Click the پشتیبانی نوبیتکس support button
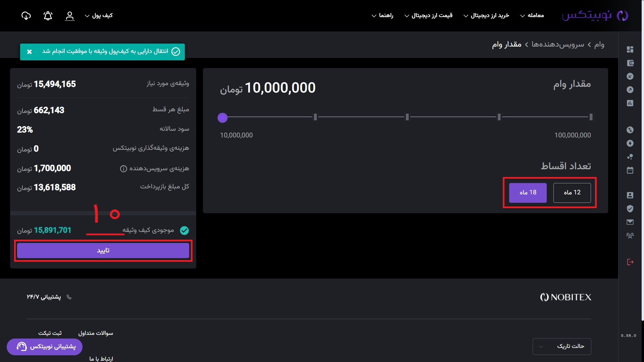 tap(45, 347)
